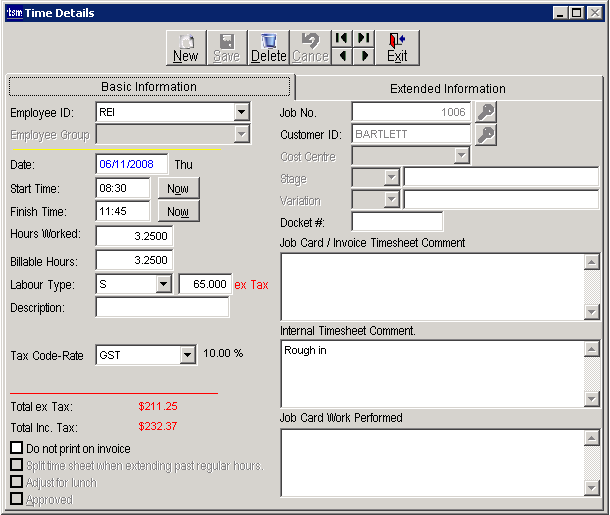Click the Docket # input field
The width and height of the screenshot is (610, 515).
(x=396, y=222)
